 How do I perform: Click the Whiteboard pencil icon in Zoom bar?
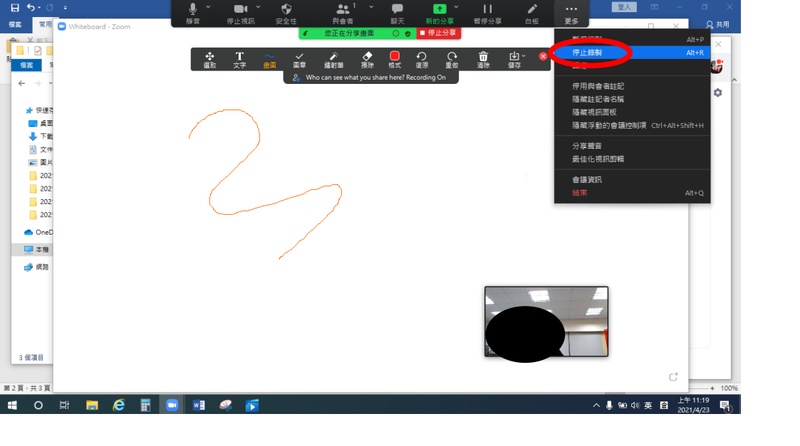click(x=532, y=13)
